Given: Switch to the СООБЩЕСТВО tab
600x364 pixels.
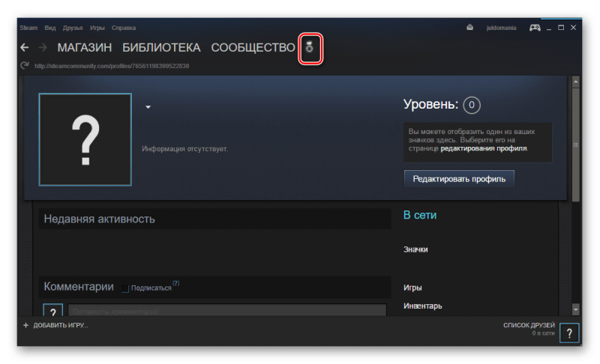Looking at the screenshot, I should (253, 47).
